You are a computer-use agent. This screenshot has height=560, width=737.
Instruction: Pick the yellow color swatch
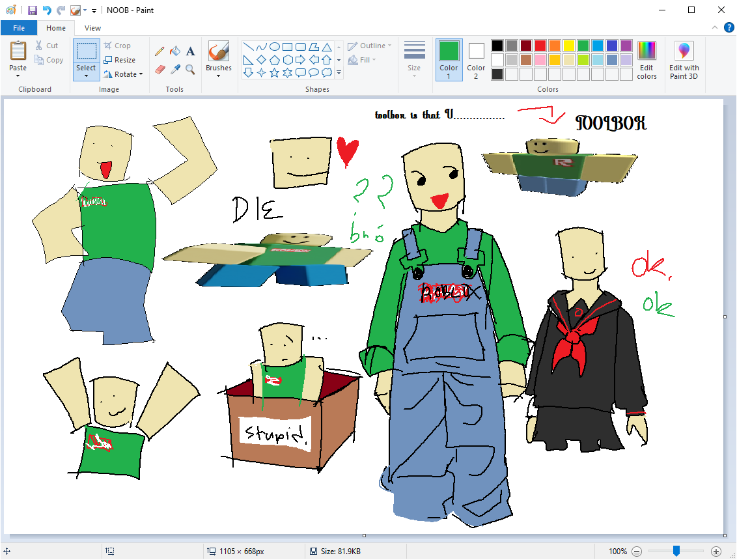(569, 46)
